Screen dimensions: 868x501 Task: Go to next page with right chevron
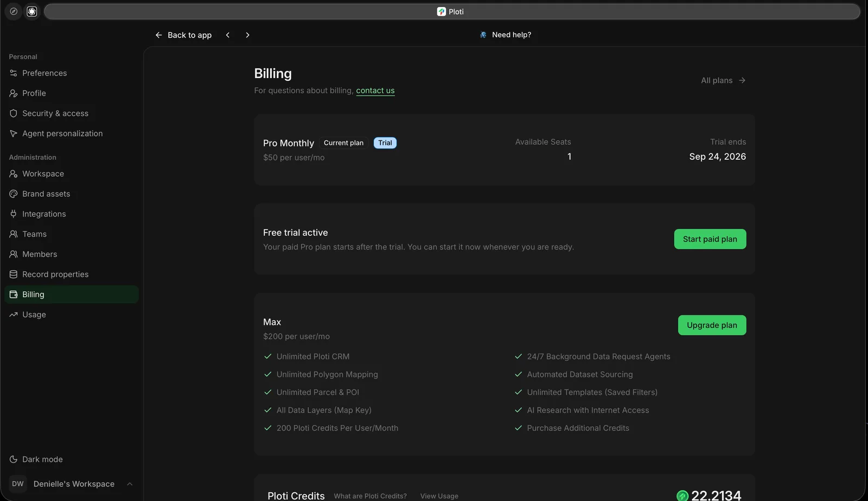click(x=247, y=35)
